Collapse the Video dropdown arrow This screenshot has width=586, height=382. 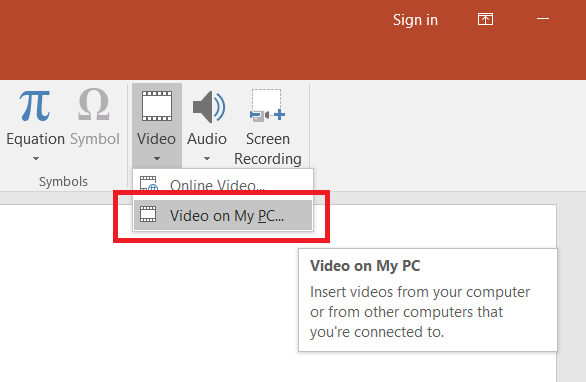pos(157,158)
